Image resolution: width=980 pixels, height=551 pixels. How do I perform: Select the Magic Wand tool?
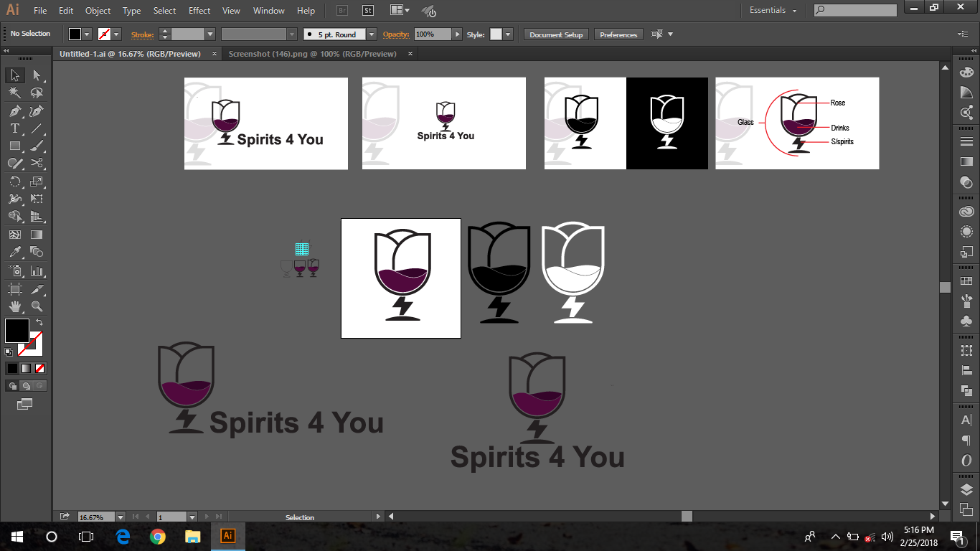point(15,93)
